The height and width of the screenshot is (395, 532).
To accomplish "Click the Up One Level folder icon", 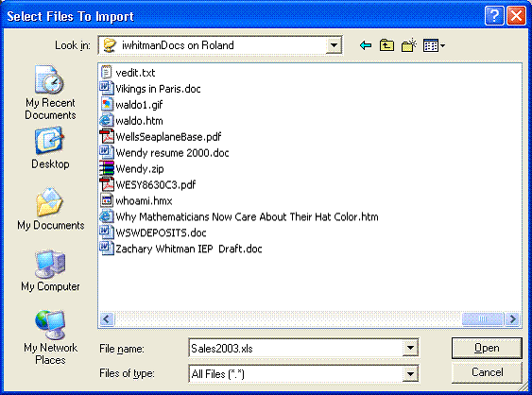I will (386, 45).
